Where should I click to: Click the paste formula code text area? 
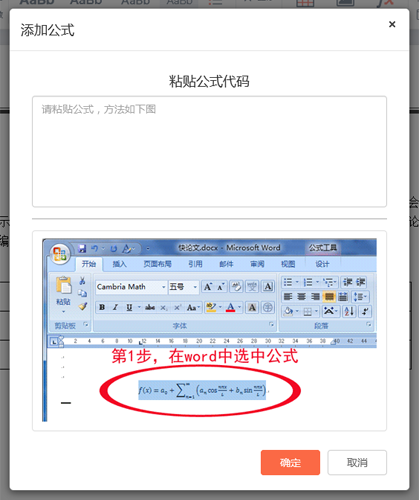tap(209, 152)
